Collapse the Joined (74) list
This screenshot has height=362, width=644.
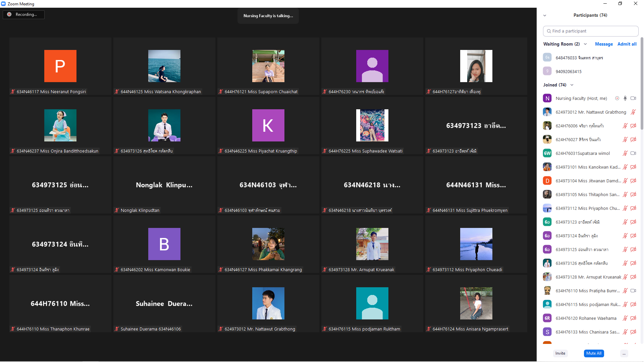[x=572, y=85]
